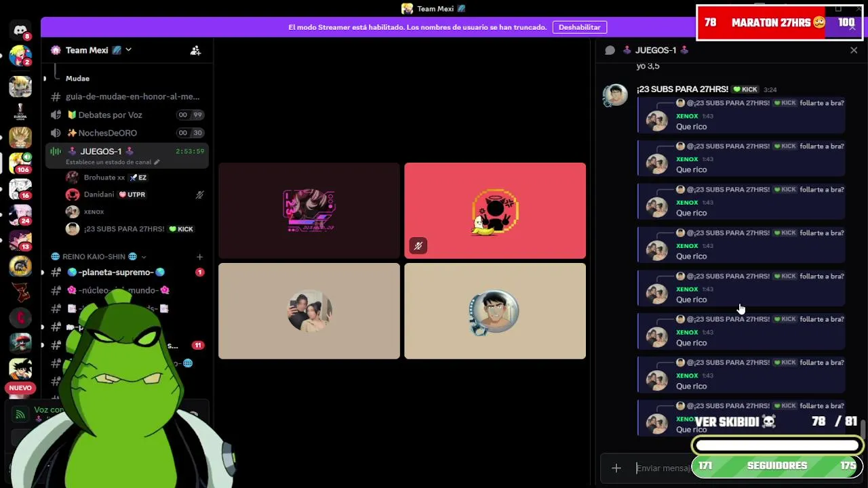Click the JUEGOS-1 title in the chat header

coord(655,50)
